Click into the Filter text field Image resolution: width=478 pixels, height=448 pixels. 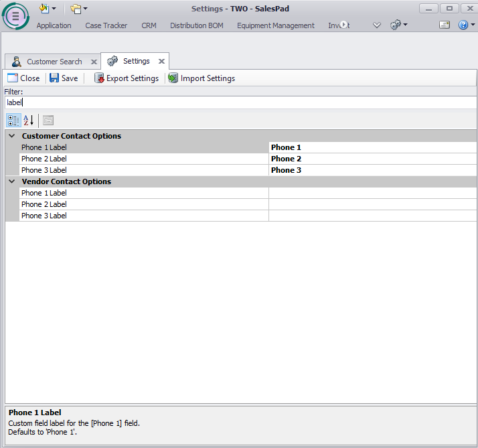[x=241, y=102]
